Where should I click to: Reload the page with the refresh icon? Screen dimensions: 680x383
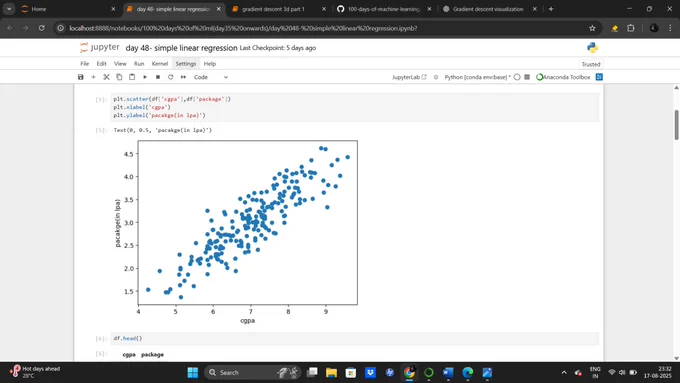tap(41, 28)
